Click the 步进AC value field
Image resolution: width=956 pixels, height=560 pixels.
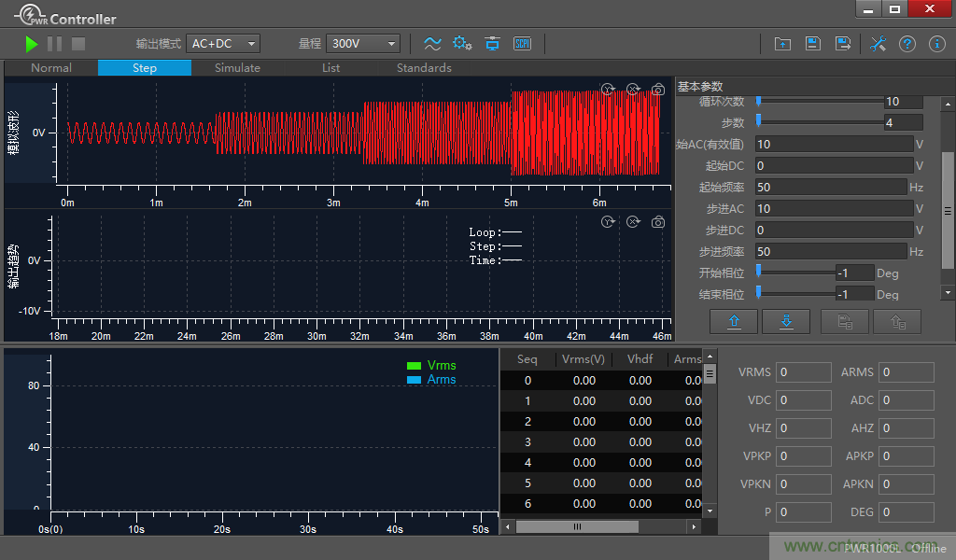tap(833, 208)
